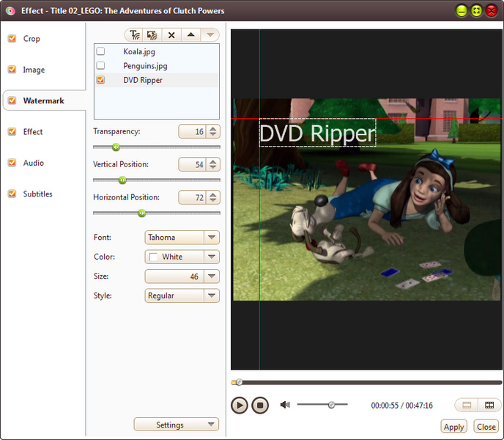Uncheck the DVD Ripper watermark
The width and height of the screenshot is (504, 440).
point(100,79)
